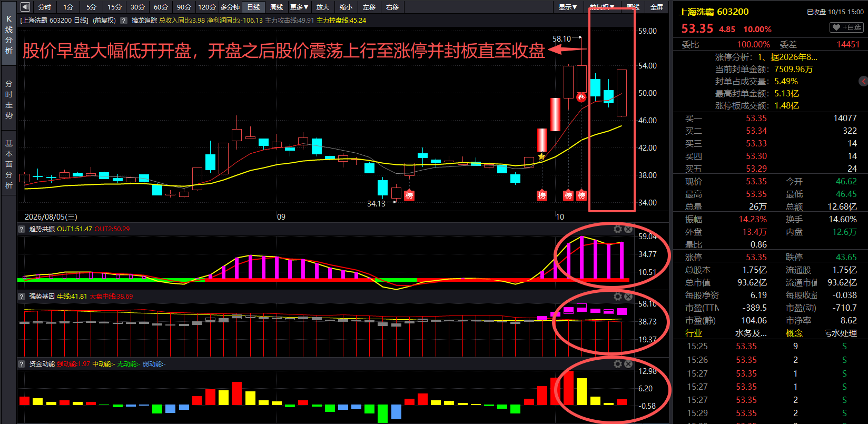
Task: Click the red flame marker on the candle
Action: [x=581, y=97]
